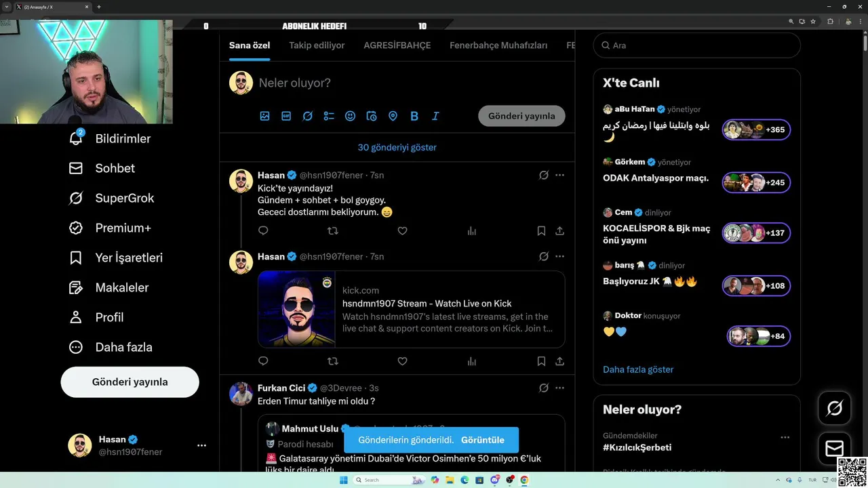Join KOCAELİSPOR & Bjk maç önü yayını
The width and height of the screenshot is (868, 488).
point(756,232)
